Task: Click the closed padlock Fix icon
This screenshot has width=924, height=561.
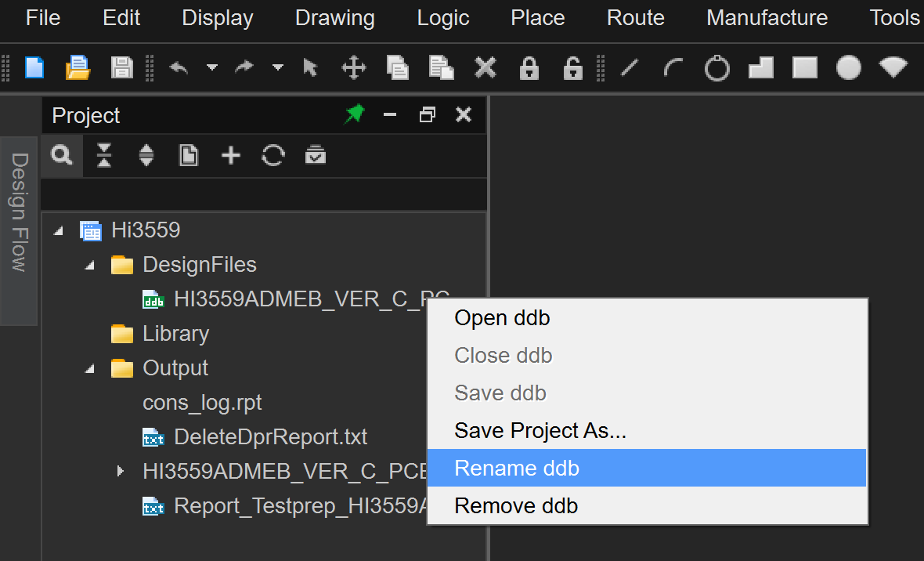Action: [529, 68]
